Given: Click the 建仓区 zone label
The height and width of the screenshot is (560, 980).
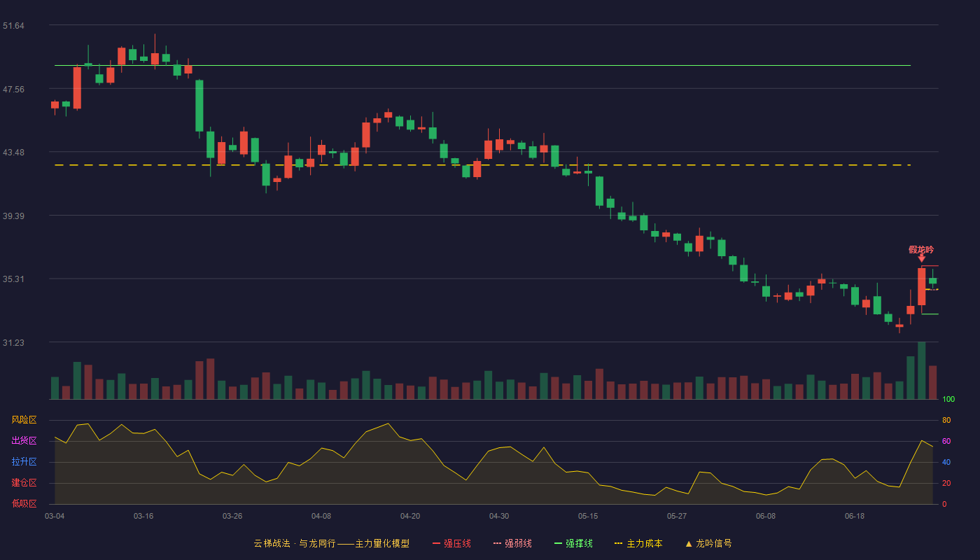Looking at the screenshot, I should (24, 483).
